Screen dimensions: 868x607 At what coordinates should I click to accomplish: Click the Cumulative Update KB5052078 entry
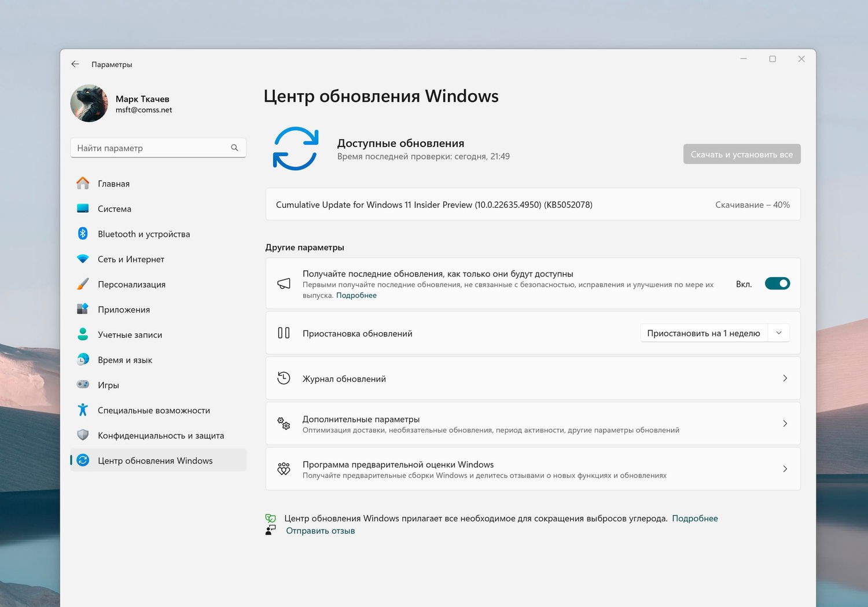click(533, 204)
